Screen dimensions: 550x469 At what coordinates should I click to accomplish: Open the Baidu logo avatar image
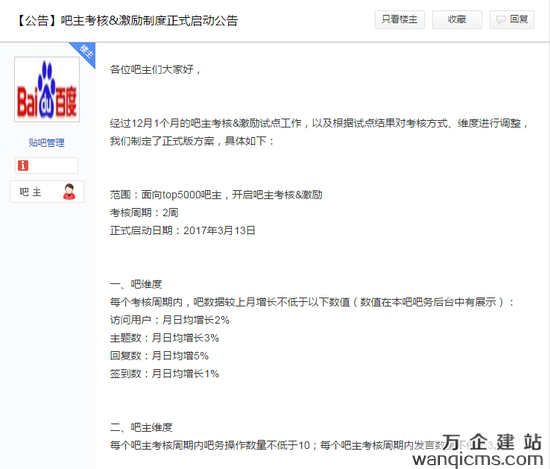(47, 89)
